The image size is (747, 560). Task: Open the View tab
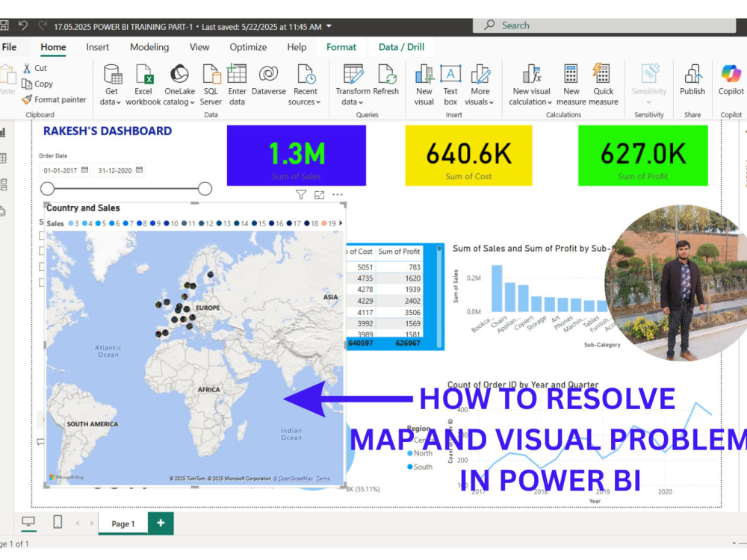pos(199,47)
